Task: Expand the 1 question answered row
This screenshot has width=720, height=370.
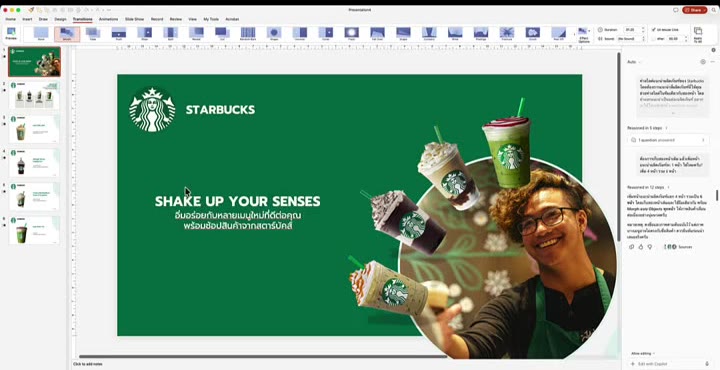Action: coord(668,140)
